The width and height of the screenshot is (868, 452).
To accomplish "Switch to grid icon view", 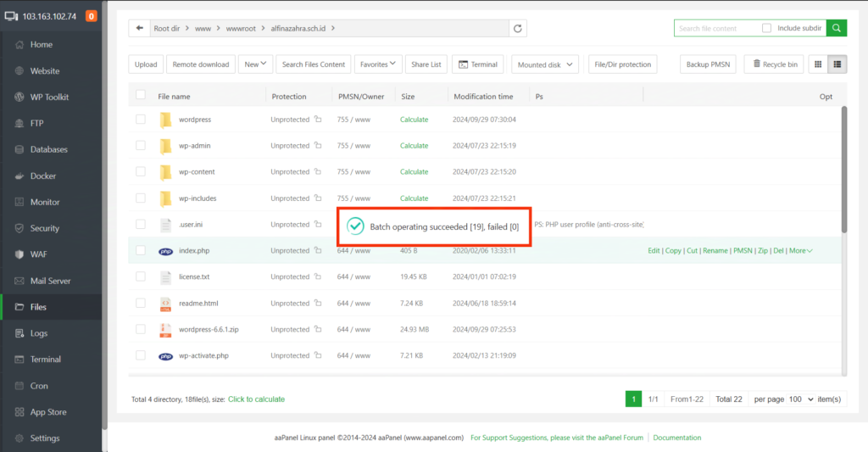I will click(x=818, y=64).
